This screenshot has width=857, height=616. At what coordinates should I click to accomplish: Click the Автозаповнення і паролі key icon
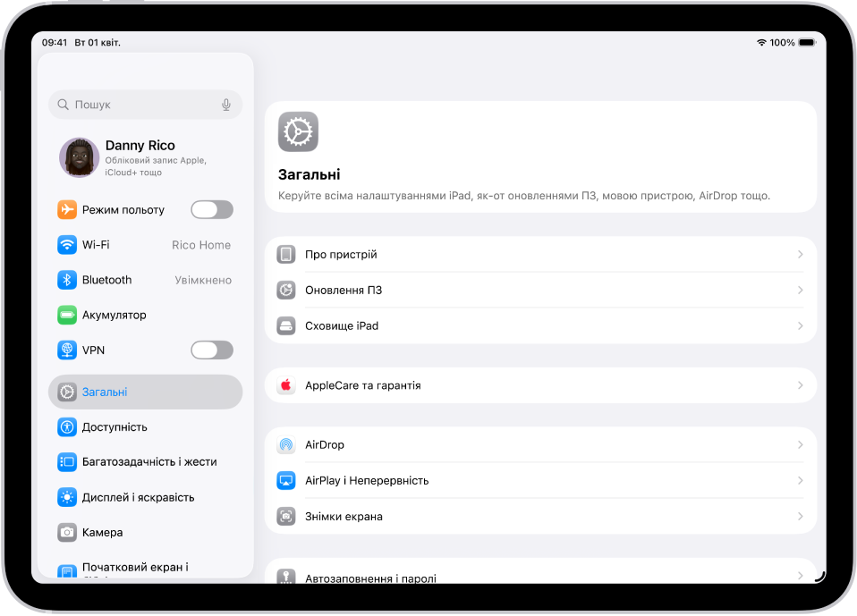[286, 577]
